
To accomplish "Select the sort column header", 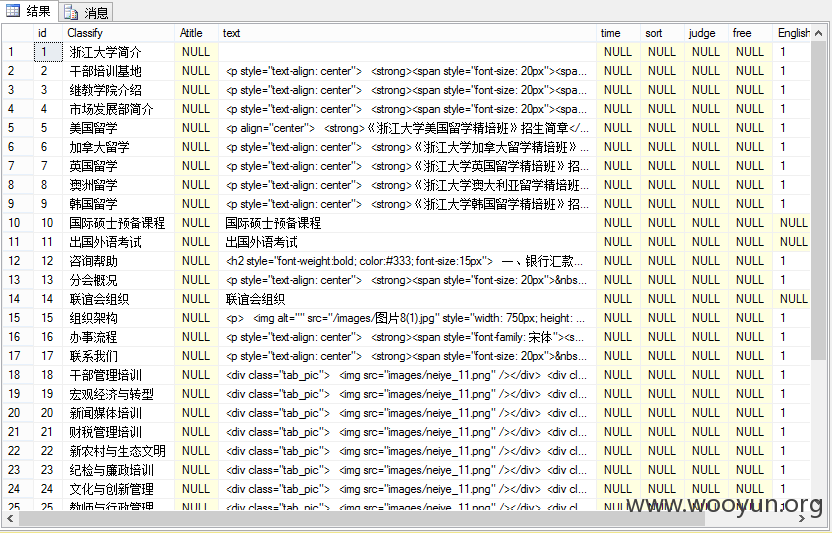I will tap(662, 33).
